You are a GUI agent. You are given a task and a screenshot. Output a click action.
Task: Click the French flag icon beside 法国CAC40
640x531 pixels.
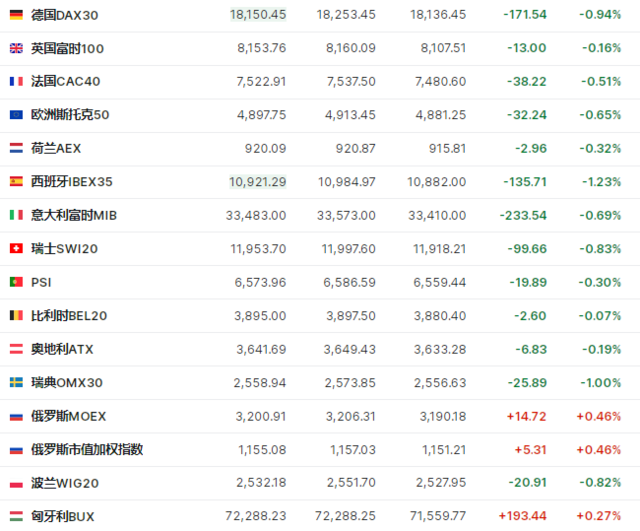[16, 82]
